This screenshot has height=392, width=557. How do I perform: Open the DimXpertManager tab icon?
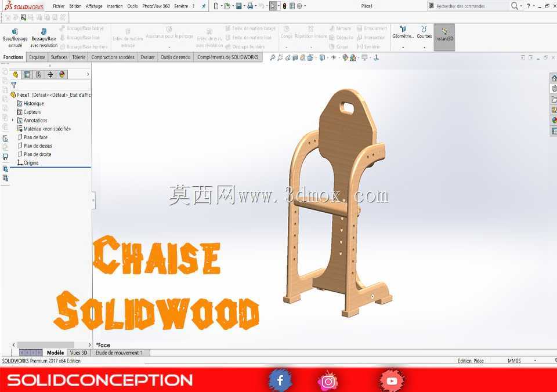click(x=50, y=74)
